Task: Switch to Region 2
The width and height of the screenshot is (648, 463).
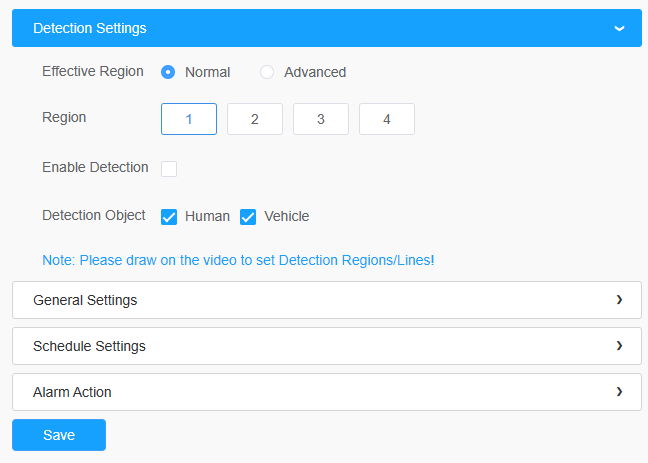Action: coord(255,119)
